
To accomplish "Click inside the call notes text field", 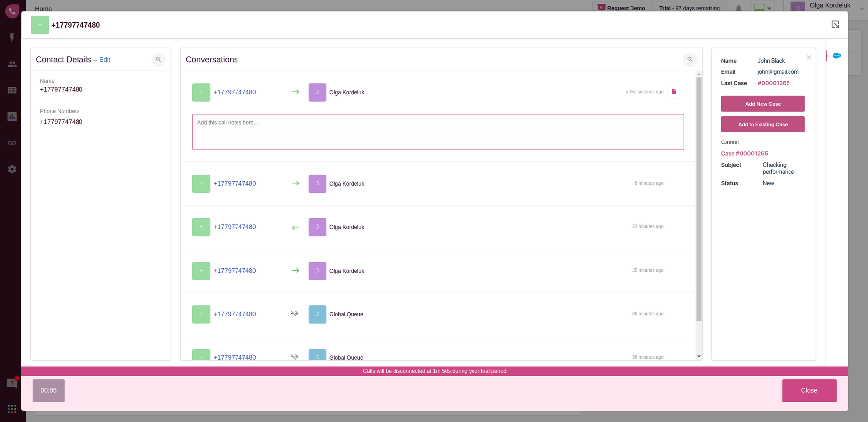I will pos(438,132).
